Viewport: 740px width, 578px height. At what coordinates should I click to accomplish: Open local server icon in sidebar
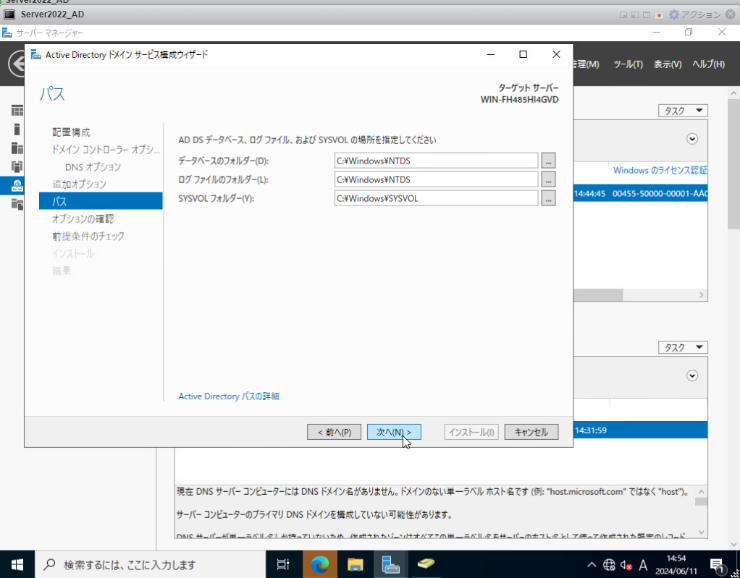pos(17,129)
